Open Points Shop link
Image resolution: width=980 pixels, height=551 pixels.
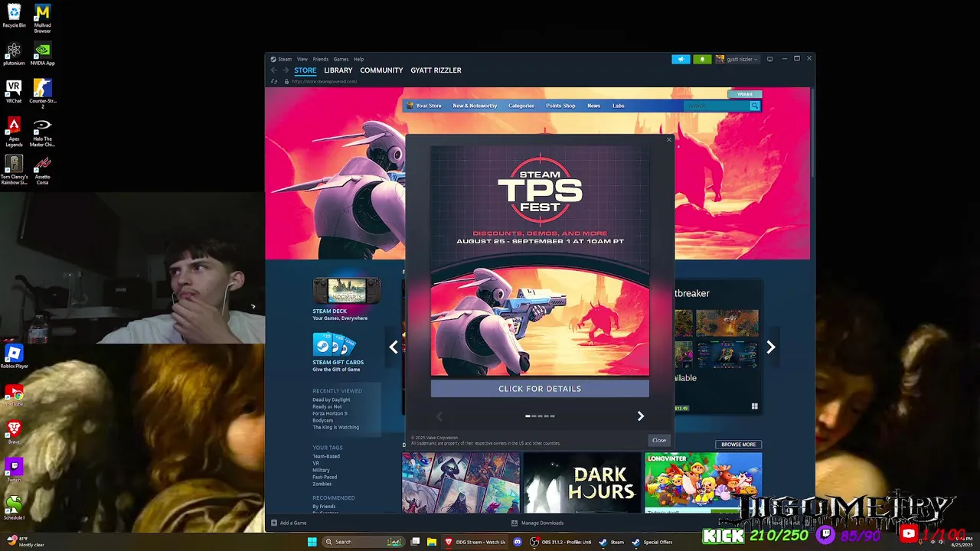point(560,106)
